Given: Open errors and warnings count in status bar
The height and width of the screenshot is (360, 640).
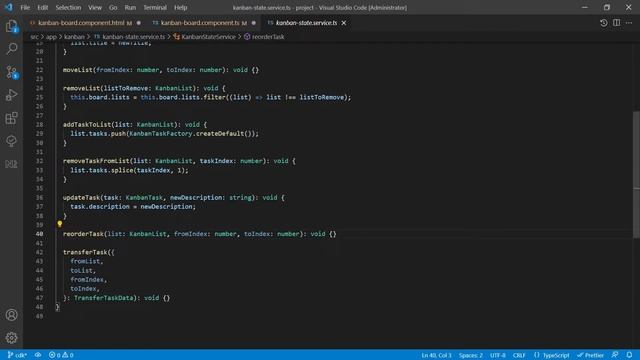Looking at the screenshot, I should (61, 355).
